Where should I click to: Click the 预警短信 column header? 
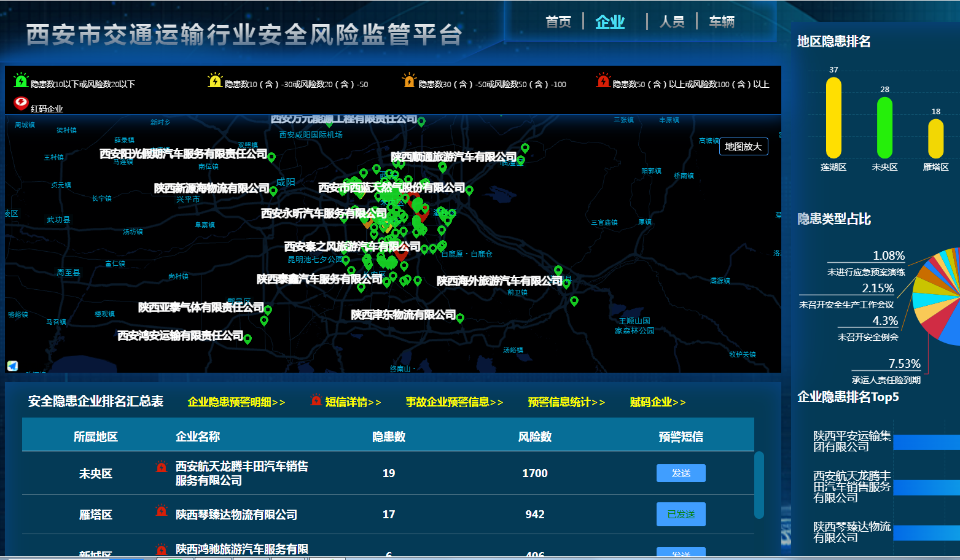click(681, 437)
